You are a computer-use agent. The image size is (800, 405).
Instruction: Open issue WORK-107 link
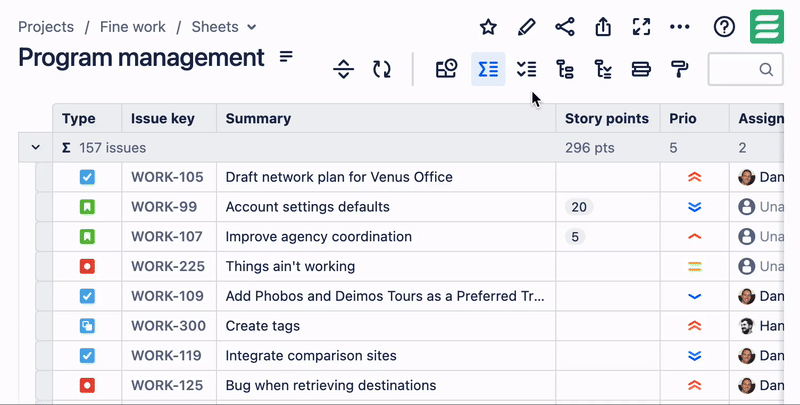[167, 237]
